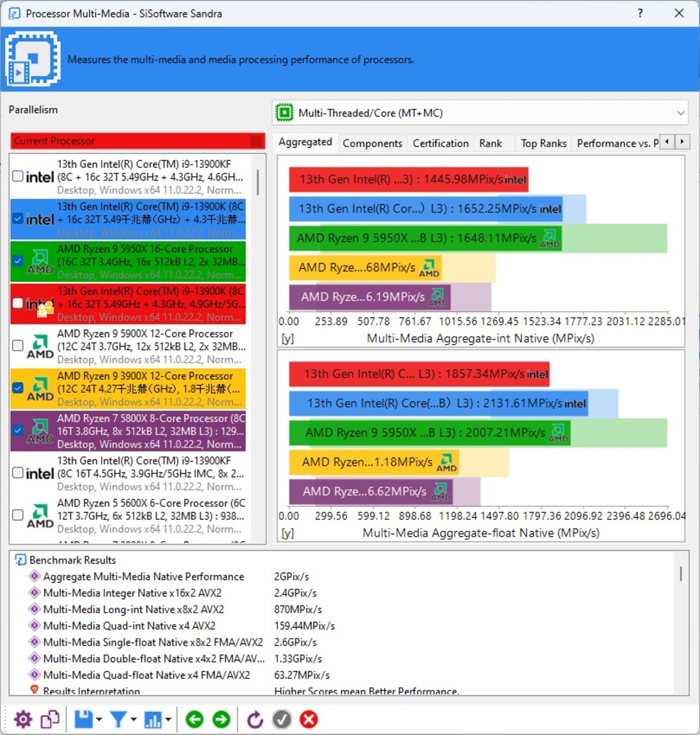This screenshot has height=735, width=700.
Task: Open the chart type dropdown arrow
Action: coord(169,719)
